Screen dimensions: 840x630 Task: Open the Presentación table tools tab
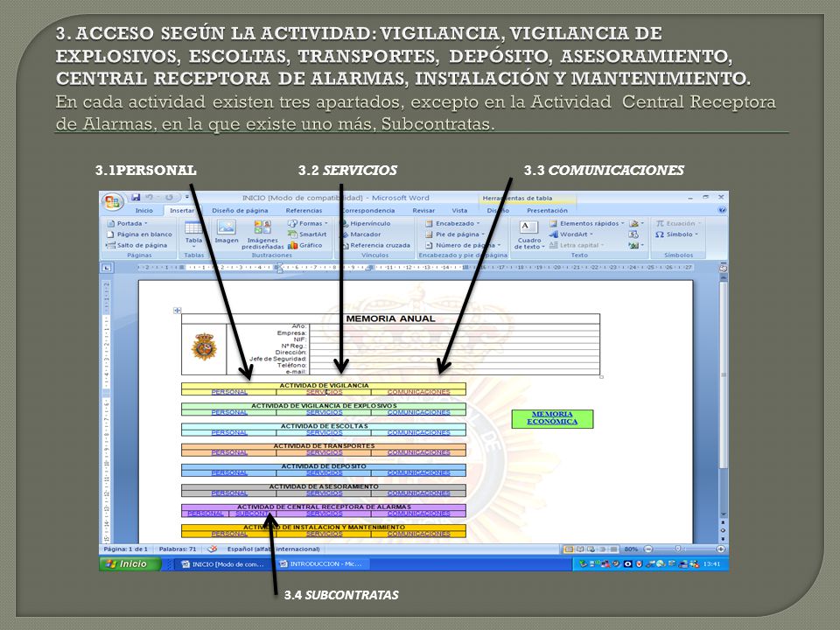pyautogui.click(x=546, y=211)
